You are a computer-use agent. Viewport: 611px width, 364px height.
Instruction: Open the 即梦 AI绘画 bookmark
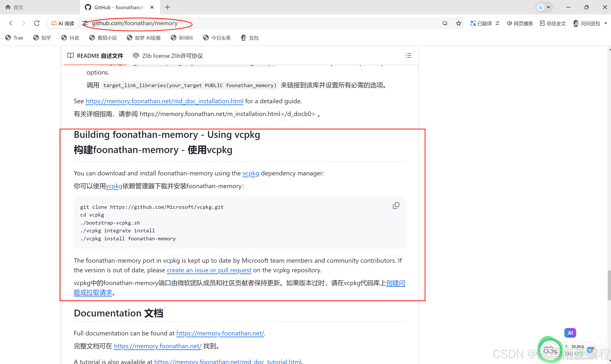point(144,38)
